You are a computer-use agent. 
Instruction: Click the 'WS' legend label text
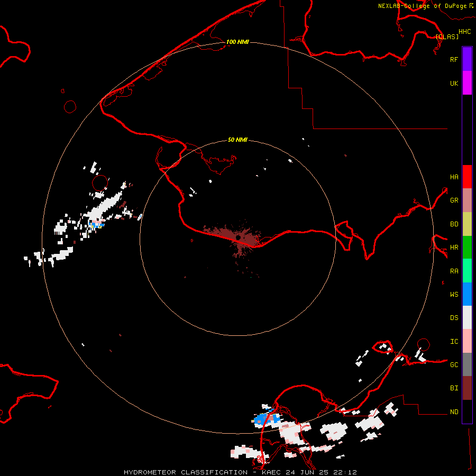pos(454,294)
